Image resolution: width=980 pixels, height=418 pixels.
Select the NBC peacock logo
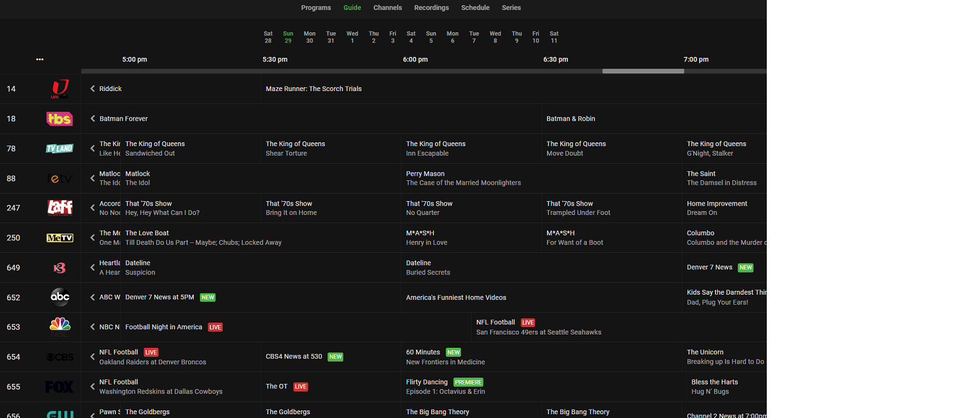tap(60, 326)
